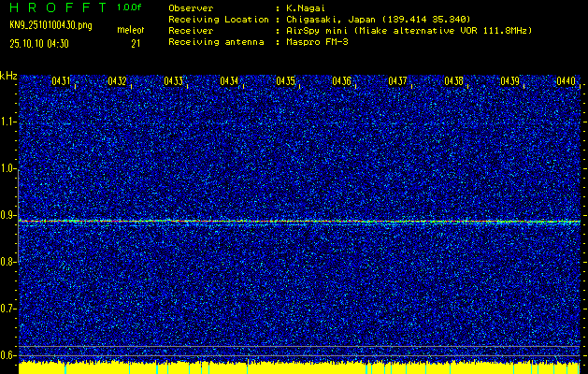Viewport: 588px width, 374px height.
Task: Click the 0435 time tick label
Action: click(286, 82)
